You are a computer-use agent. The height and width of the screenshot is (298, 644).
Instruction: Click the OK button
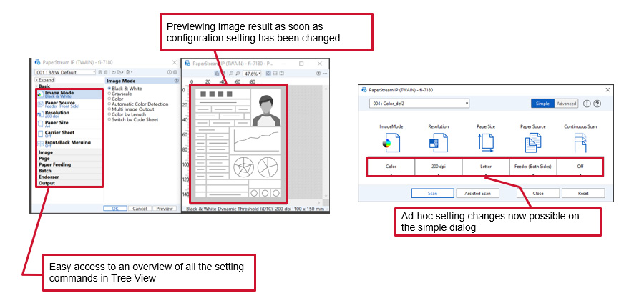pyautogui.click(x=115, y=209)
